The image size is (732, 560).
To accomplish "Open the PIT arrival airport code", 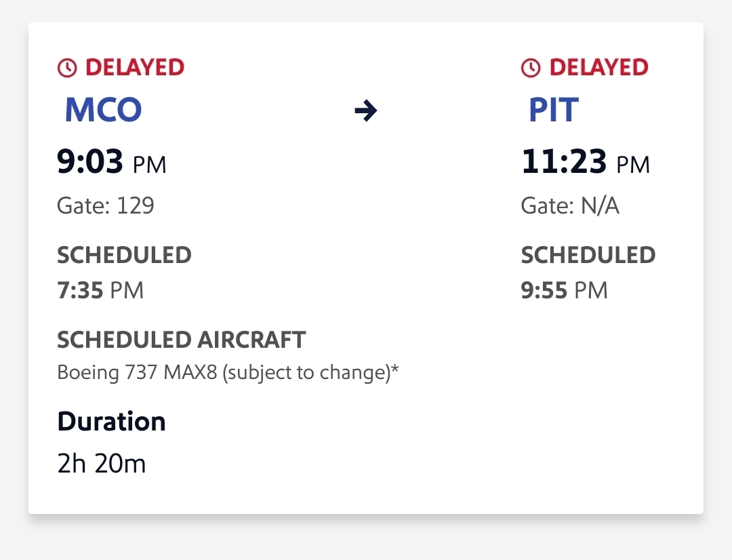I will pos(554,111).
